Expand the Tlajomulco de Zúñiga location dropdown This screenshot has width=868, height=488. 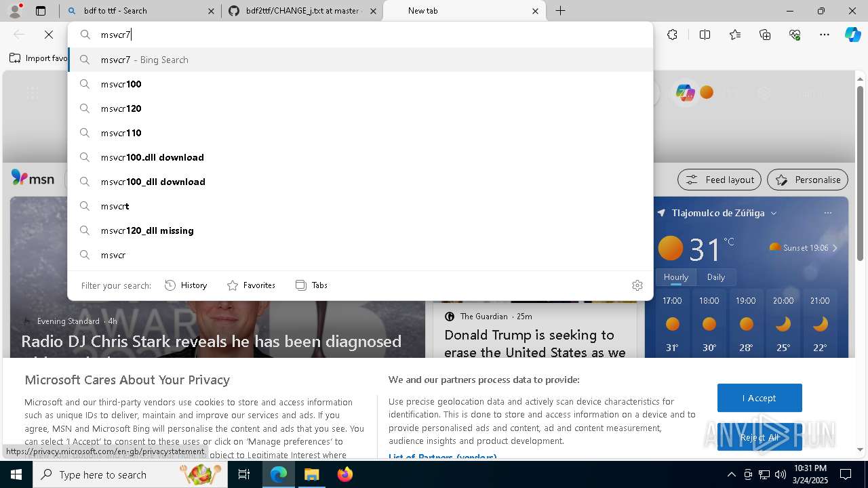(x=774, y=213)
